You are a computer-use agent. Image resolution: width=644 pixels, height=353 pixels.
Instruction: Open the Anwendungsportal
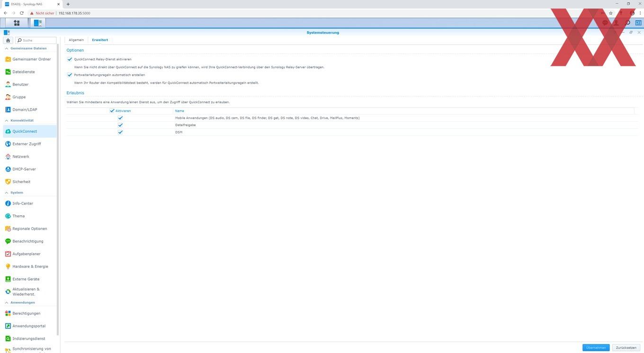point(29,326)
